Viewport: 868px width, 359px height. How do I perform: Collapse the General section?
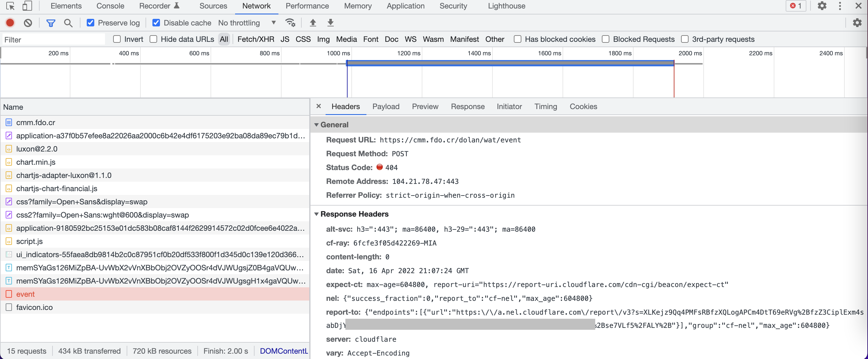point(316,125)
